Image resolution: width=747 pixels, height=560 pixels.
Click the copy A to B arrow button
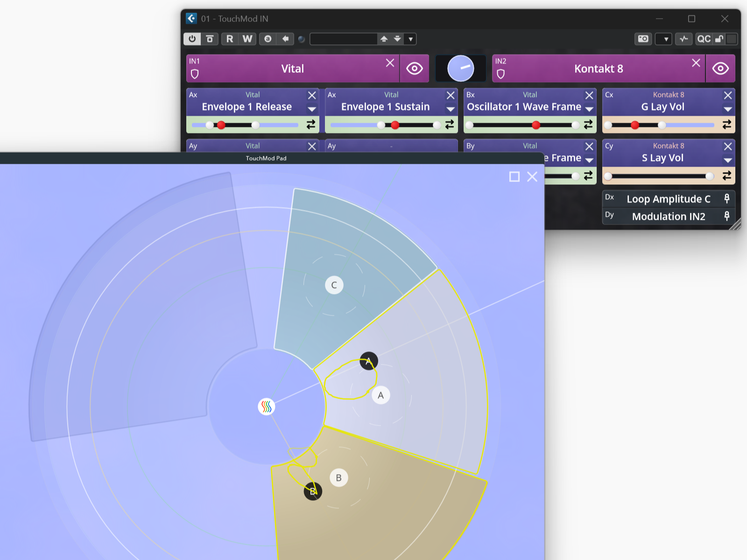click(x=285, y=39)
